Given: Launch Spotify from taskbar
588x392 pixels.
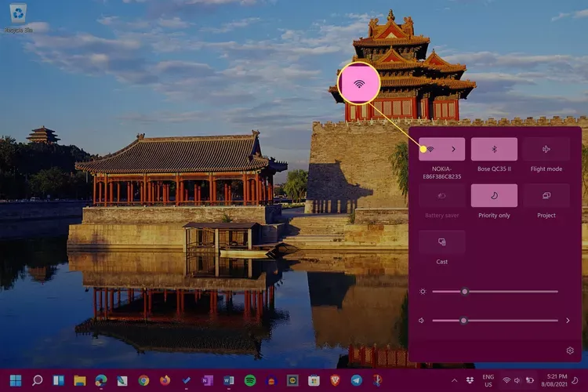Looking at the screenshot, I should point(250,380).
